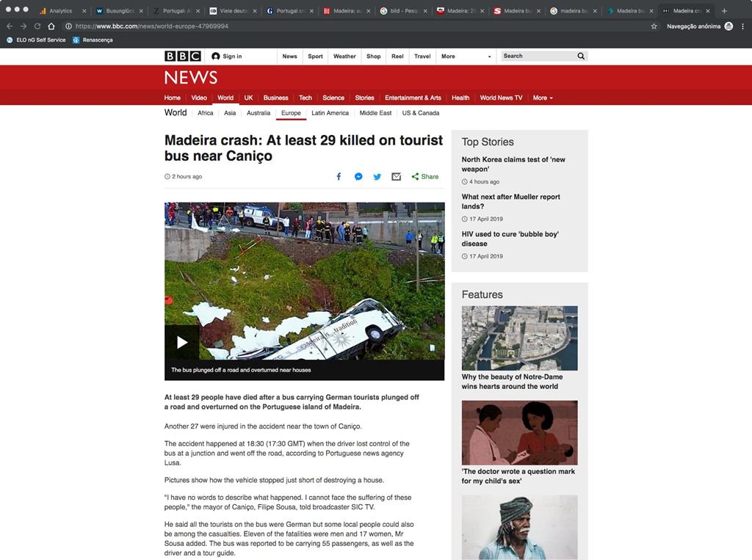752x560 pixels.
Task: Play the bus crash video
Action: click(x=182, y=342)
